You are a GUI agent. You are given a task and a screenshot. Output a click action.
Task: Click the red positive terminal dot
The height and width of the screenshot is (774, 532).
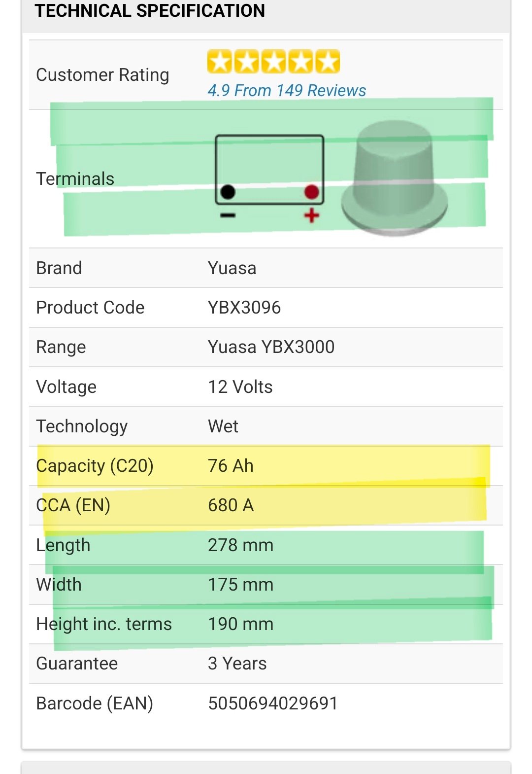311,192
